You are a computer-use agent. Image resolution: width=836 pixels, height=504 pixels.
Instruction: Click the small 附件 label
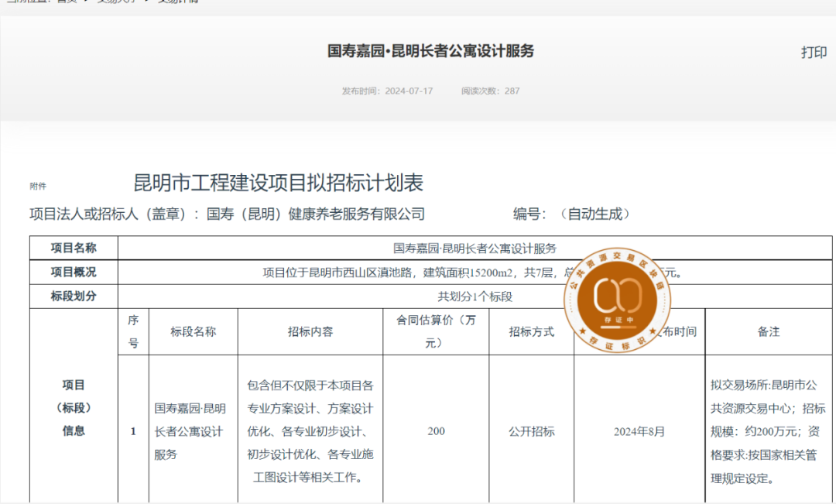[38, 186]
